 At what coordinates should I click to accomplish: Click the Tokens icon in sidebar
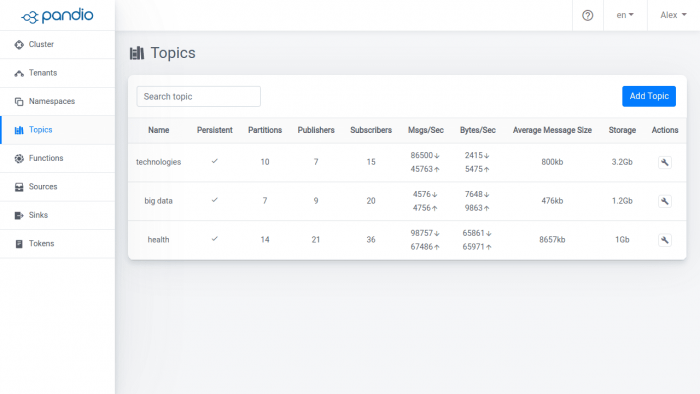coord(19,244)
